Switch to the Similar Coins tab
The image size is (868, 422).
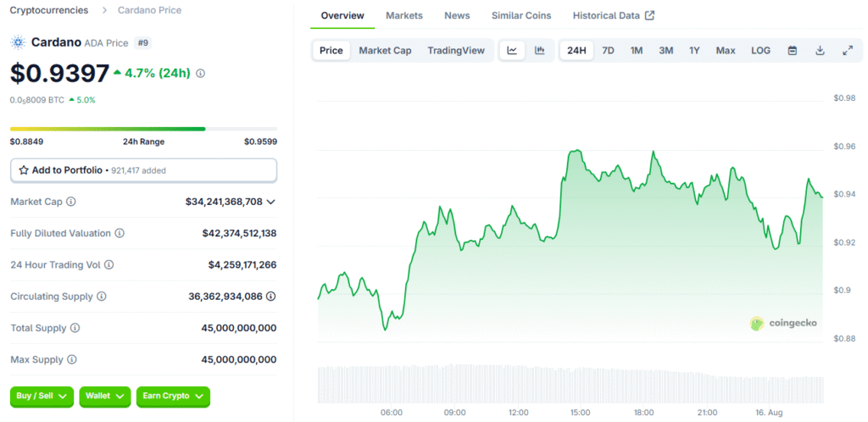521,15
